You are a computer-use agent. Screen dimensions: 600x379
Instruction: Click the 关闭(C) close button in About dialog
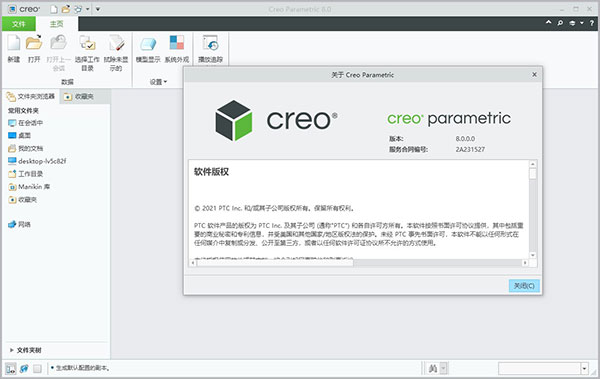[524, 286]
